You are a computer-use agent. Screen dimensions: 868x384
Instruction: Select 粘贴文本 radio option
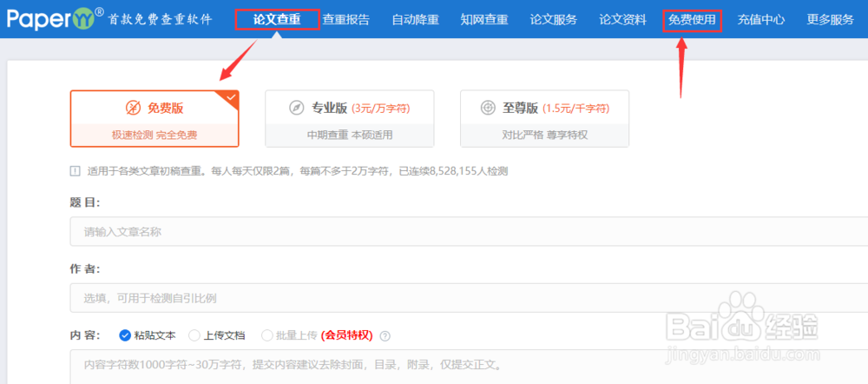[148, 335]
